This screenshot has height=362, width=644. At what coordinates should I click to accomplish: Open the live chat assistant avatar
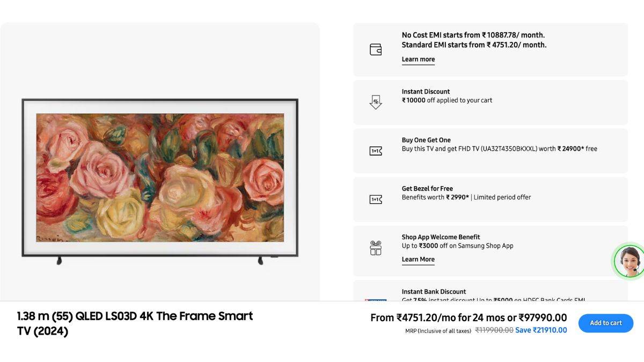pos(629,261)
